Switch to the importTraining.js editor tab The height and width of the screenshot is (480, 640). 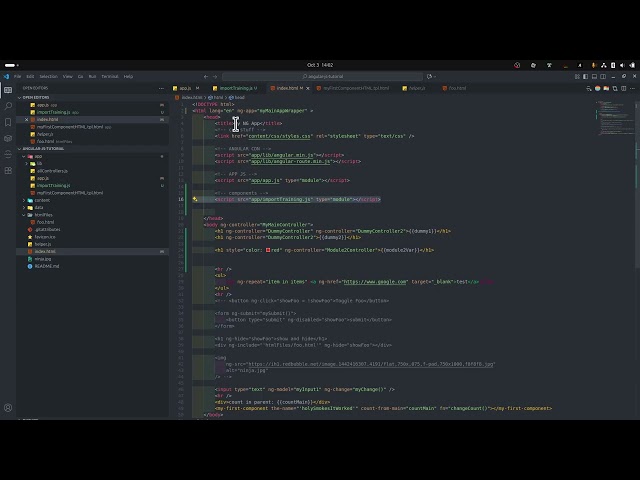(238, 88)
